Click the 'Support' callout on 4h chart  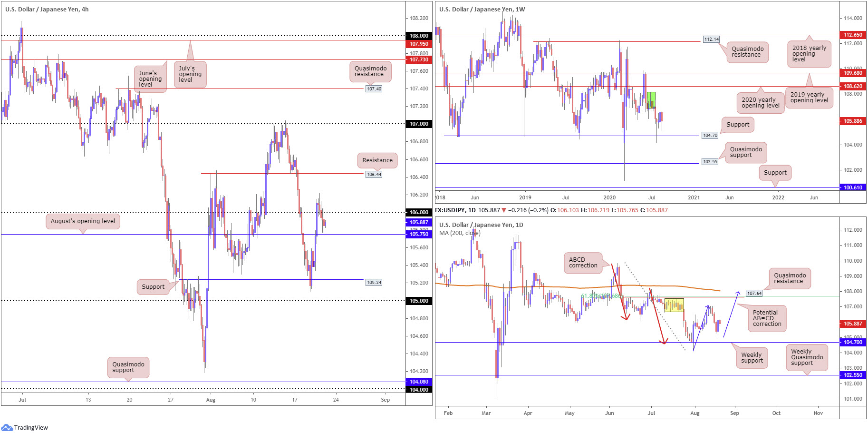pos(153,287)
